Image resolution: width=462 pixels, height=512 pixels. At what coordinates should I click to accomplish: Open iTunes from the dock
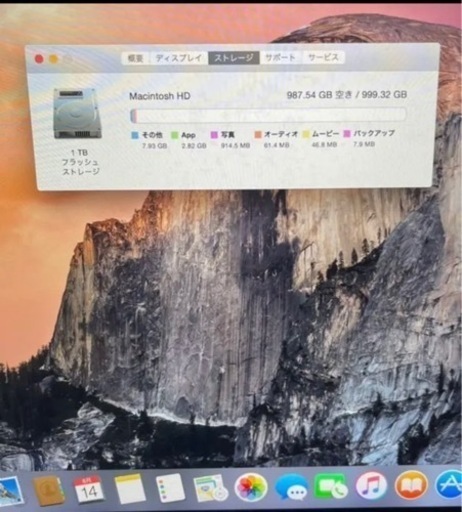click(x=371, y=486)
